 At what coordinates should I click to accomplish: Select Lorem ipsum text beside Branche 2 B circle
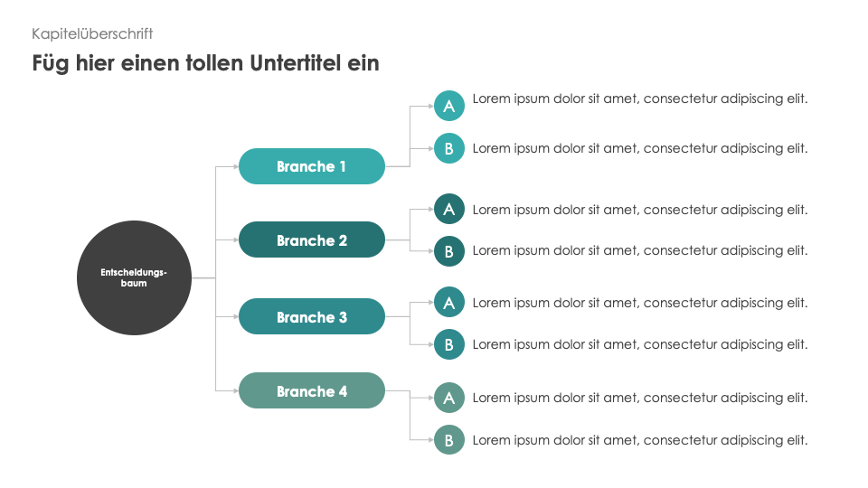click(640, 250)
